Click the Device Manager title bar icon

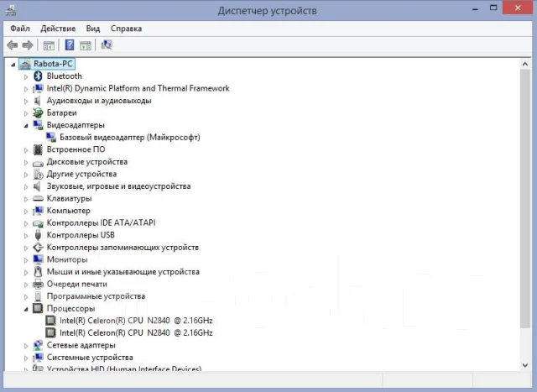(x=11, y=11)
